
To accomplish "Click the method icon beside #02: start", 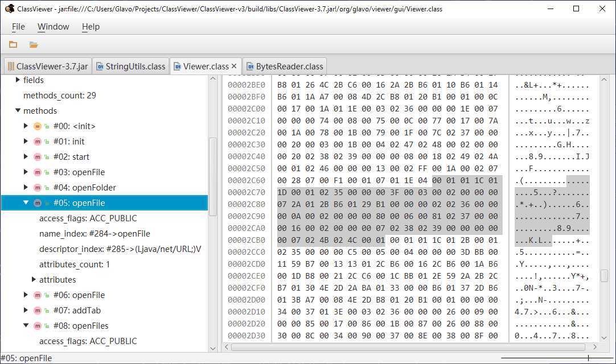I will pyautogui.click(x=38, y=156).
